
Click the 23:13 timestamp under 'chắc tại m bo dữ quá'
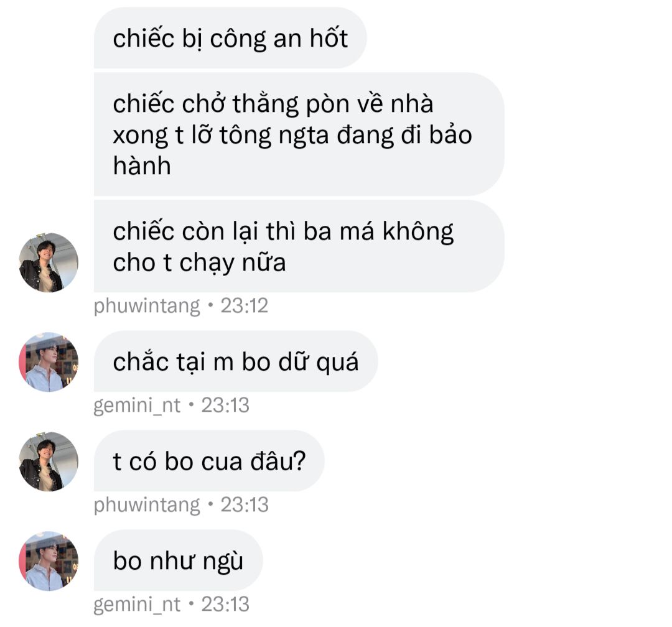tap(225, 405)
